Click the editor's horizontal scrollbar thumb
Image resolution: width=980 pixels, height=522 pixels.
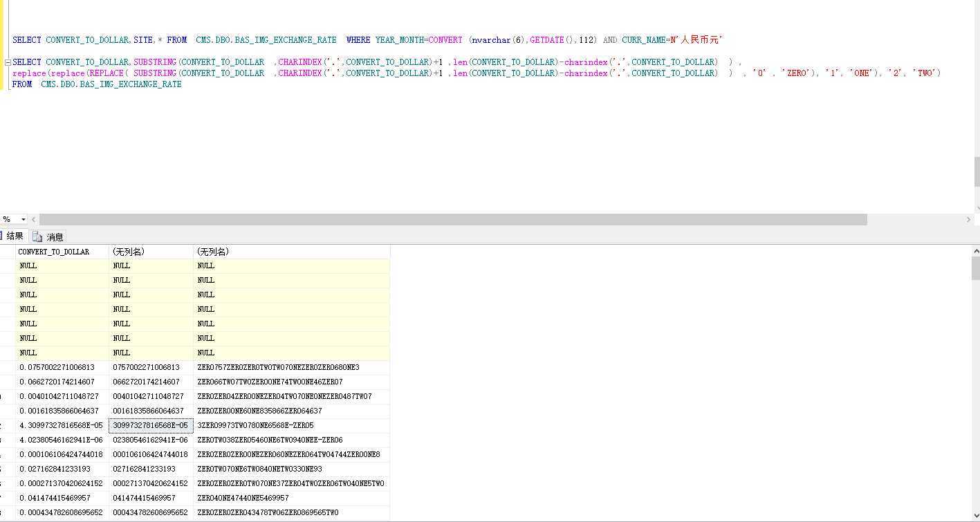pos(453,219)
